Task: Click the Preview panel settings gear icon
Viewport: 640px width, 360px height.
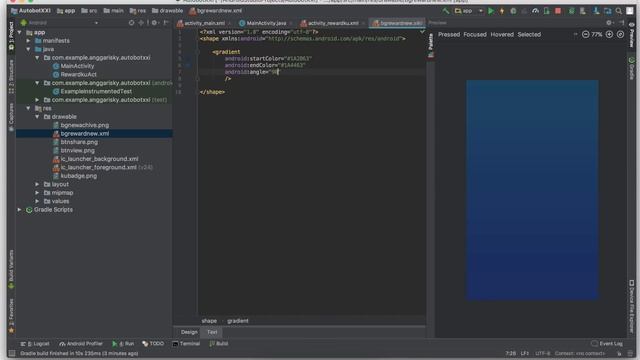Action: pyautogui.click(x=609, y=23)
